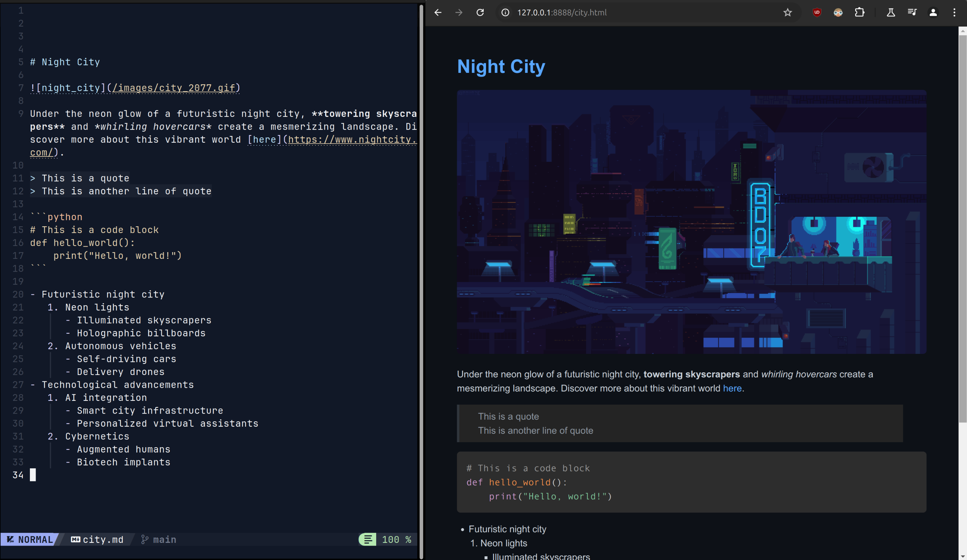This screenshot has width=967, height=560.
Task: Open Chrome Labs flask icon
Action: 891,13
